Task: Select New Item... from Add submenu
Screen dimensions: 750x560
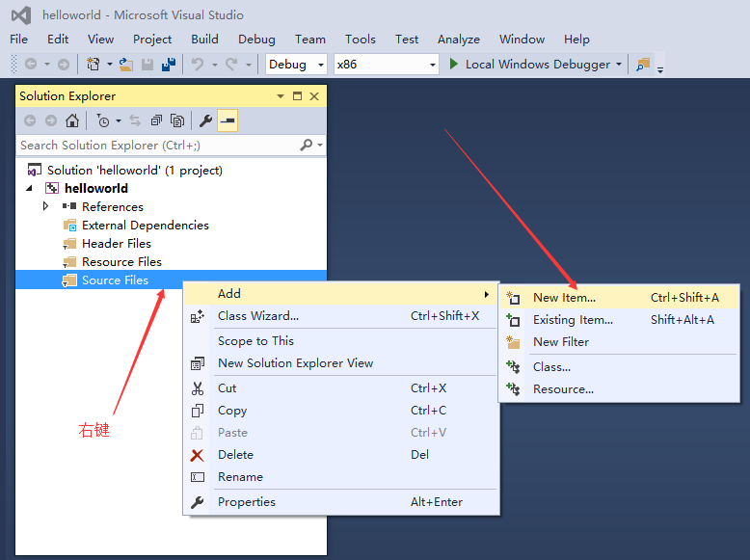Action: tap(564, 298)
